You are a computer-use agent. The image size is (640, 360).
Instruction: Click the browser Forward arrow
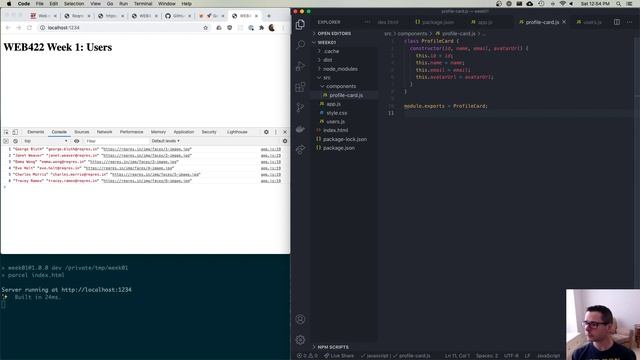18,28
